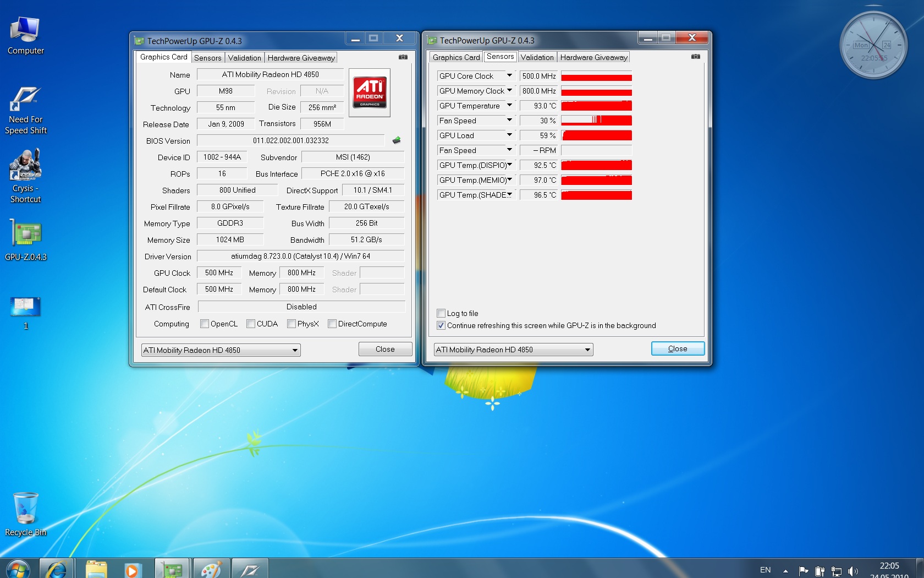Screen dimensions: 924x578
Task: Open Fan Speed RPM sensor dropdown
Action: 509,150
